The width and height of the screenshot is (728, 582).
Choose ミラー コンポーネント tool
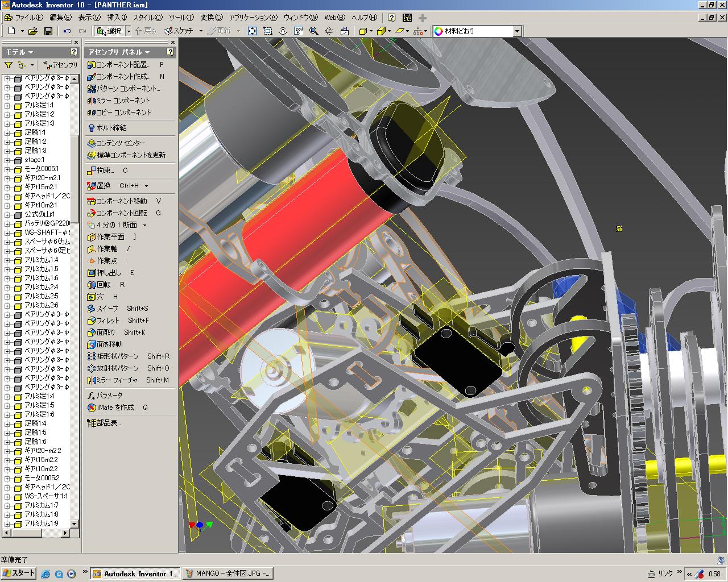coord(119,101)
